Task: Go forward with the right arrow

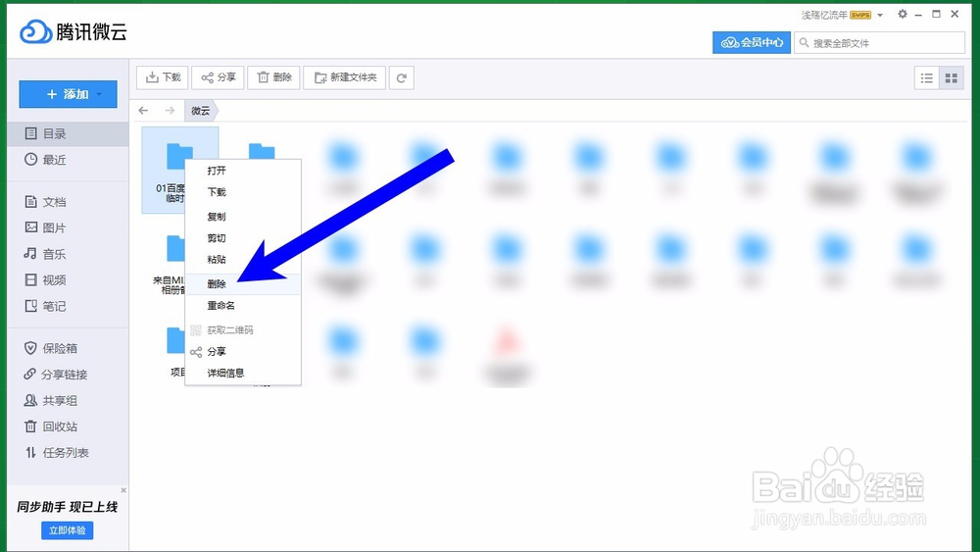Action: (170, 110)
